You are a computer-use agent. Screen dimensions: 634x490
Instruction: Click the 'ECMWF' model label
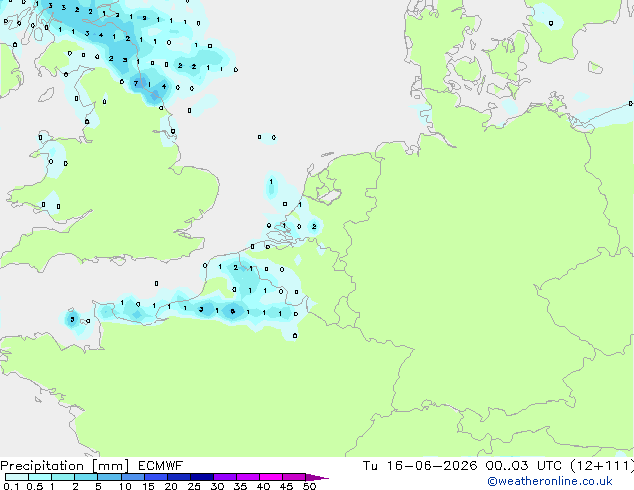pos(161,466)
